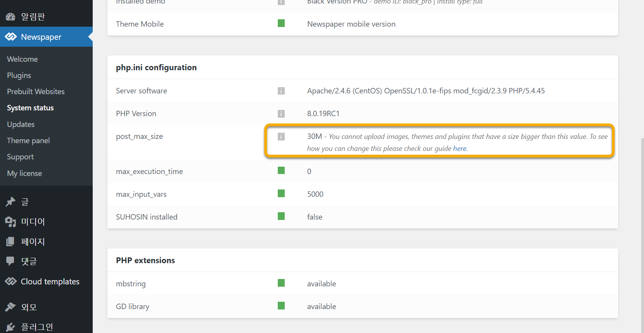Click the '5000' max_input_vars value
The image size is (644, 333).
315,194
